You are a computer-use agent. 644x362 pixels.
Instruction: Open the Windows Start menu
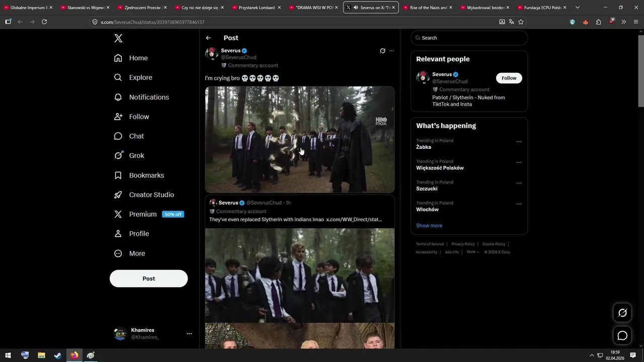(x=8, y=355)
